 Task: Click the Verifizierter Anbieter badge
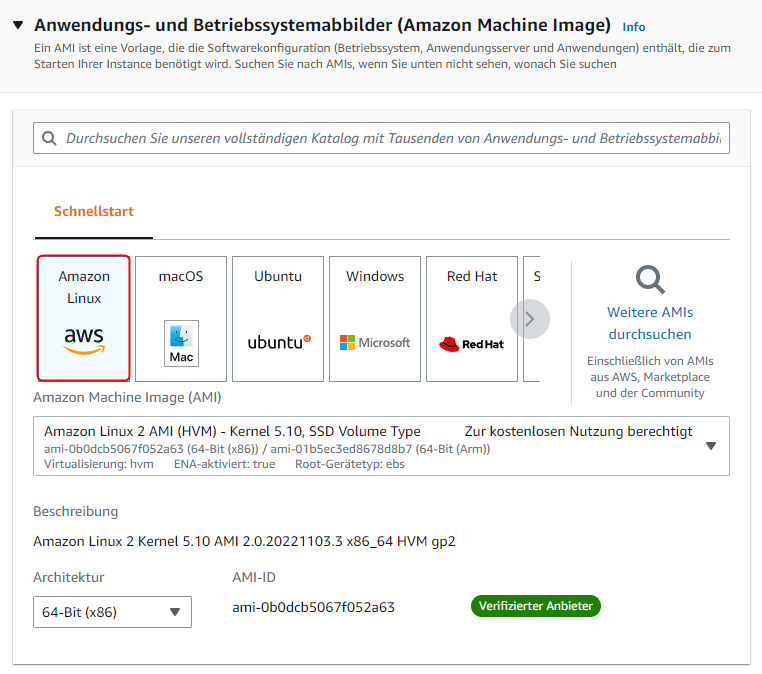pos(536,606)
